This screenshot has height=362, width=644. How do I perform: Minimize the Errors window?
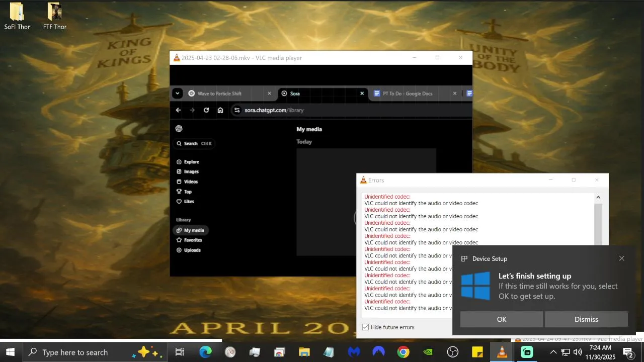[550, 180]
